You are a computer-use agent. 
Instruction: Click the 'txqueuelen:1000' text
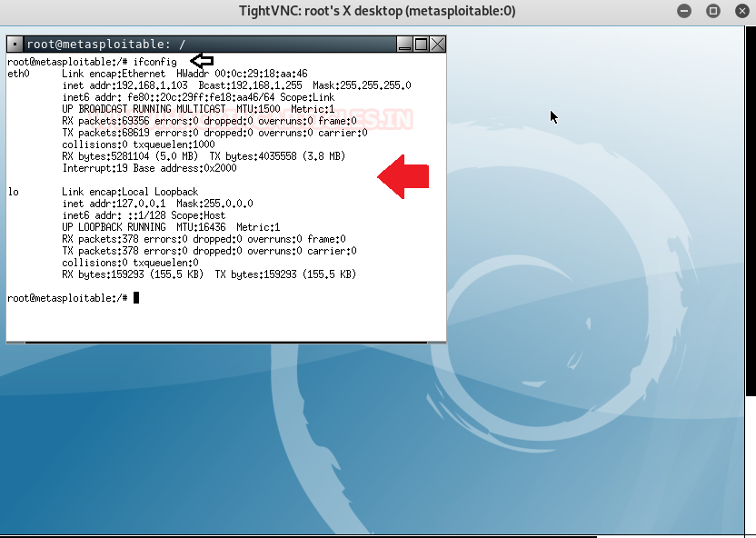click(x=174, y=144)
